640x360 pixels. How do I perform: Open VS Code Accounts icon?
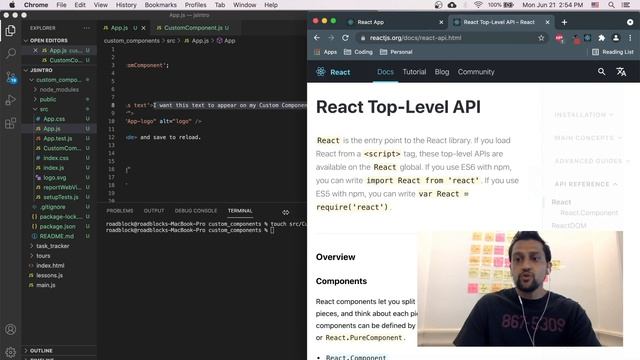pos(11,329)
